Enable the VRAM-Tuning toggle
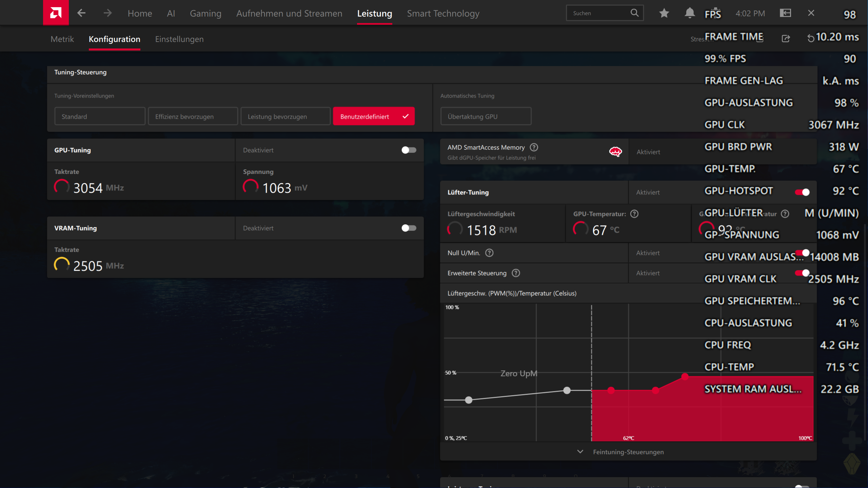The image size is (868, 488). coord(409,228)
